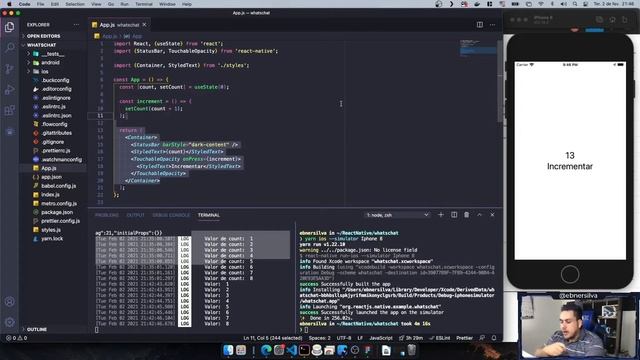
Task: Select the TERMINAL panel tab
Action: pyautogui.click(x=209, y=215)
